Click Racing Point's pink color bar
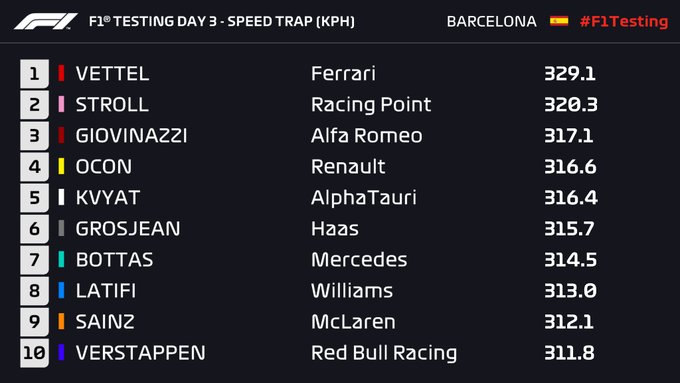680x383 pixels. 61,105
